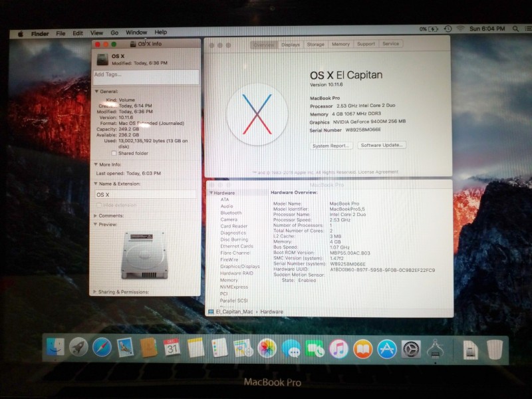This screenshot has height=399, width=532.
Task: Open System Preferences gear in Dock
Action: (x=411, y=349)
